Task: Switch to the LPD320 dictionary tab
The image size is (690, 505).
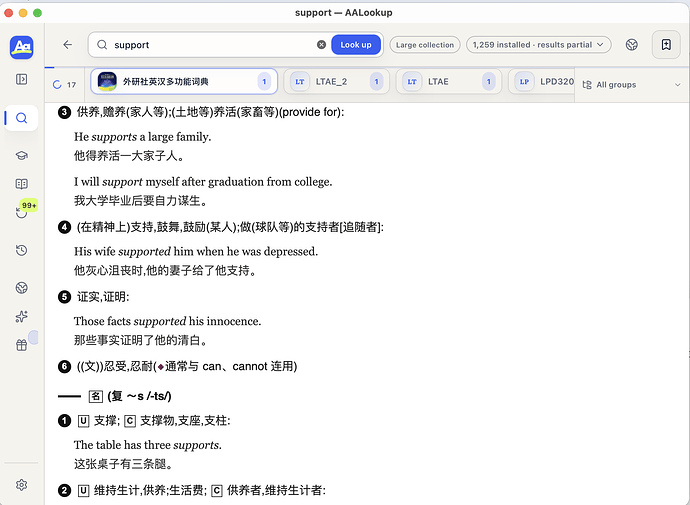Action: (x=542, y=81)
